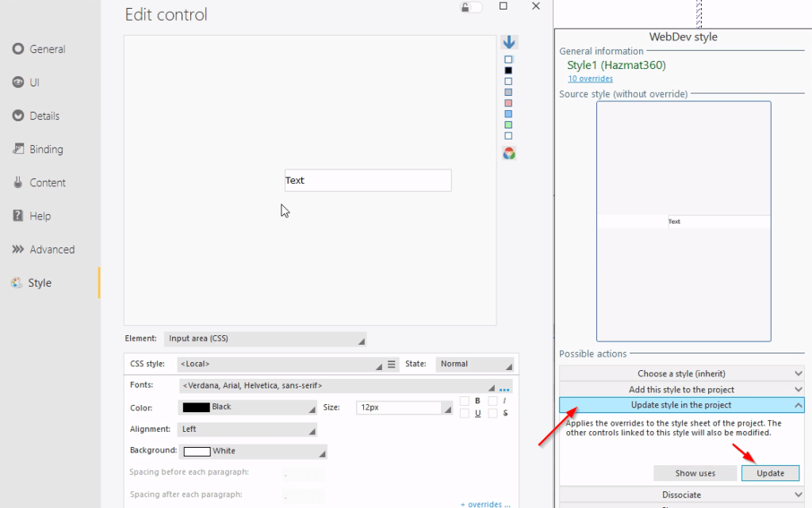This screenshot has height=508, width=812.
Task: Select the pink color swatch in palette
Action: point(508,103)
